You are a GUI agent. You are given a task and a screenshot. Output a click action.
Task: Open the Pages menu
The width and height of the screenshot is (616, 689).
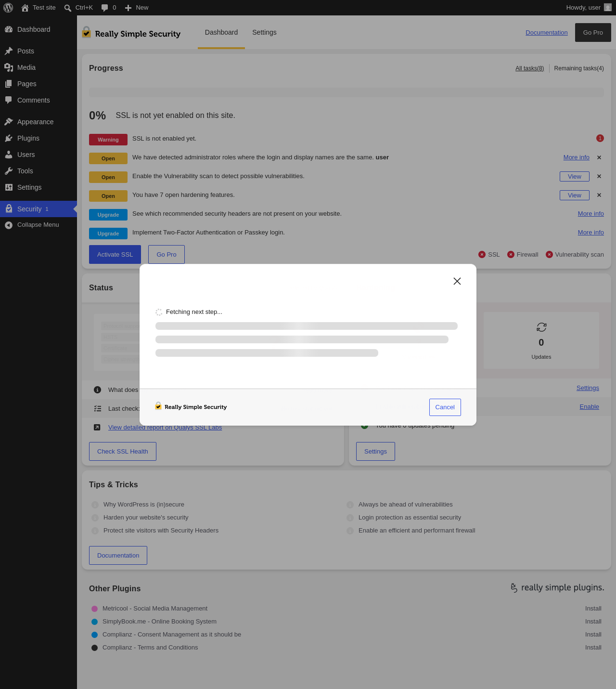(38, 84)
